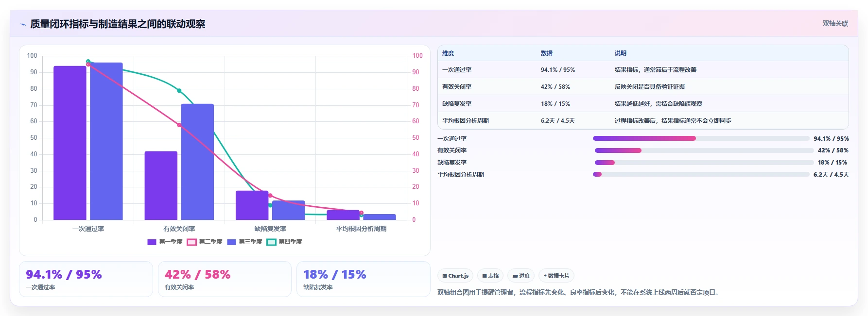
Task: Click the 数据卡片 tag chip
Action: pos(556,276)
